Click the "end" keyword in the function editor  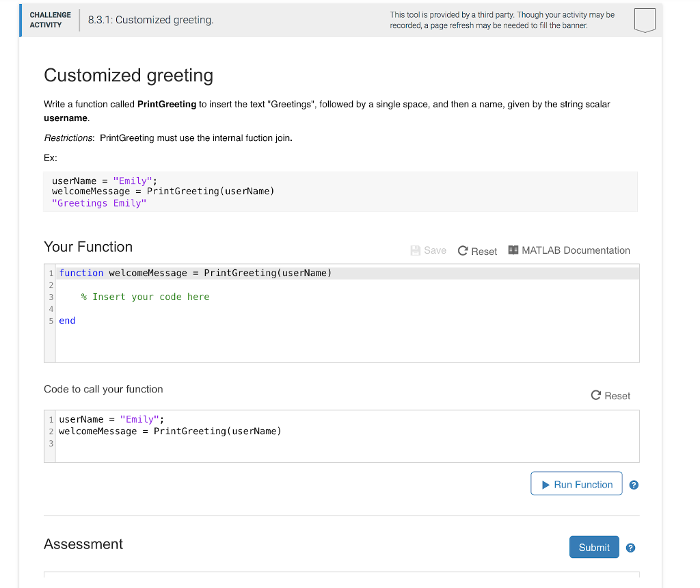point(67,321)
